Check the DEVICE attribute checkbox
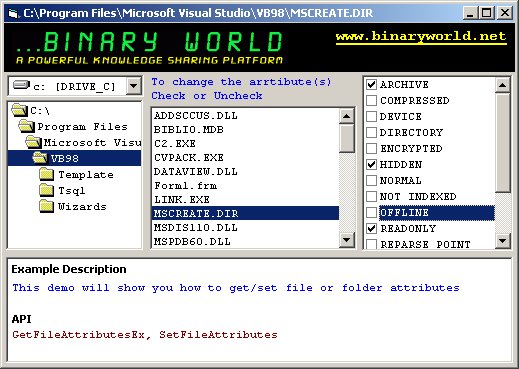The height and width of the screenshot is (369, 519). [x=371, y=116]
